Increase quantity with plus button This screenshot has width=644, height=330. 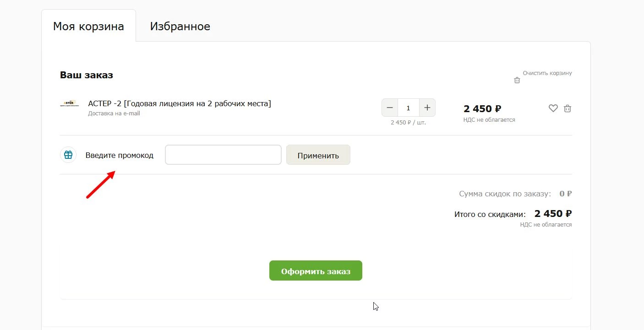tap(427, 108)
